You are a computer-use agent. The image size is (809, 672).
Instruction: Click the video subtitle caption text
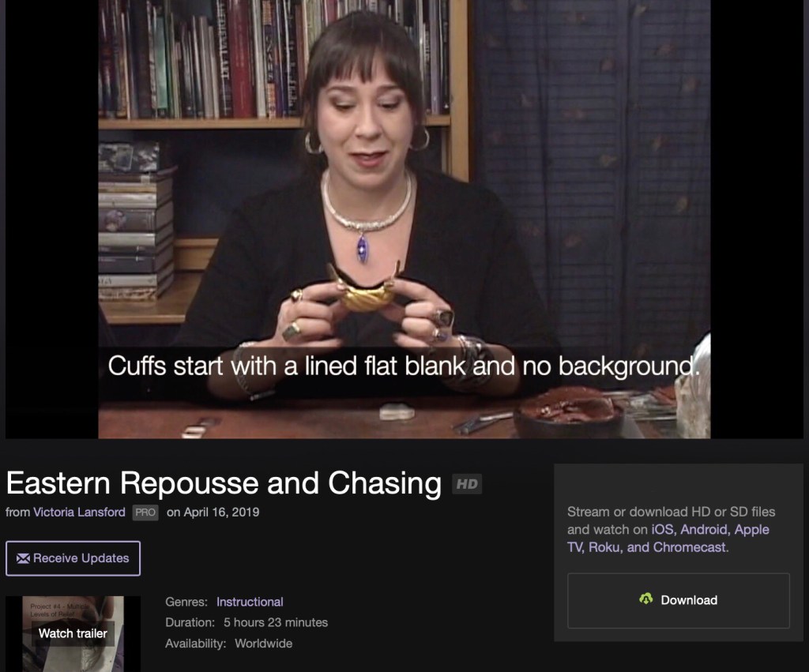pos(404,366)
